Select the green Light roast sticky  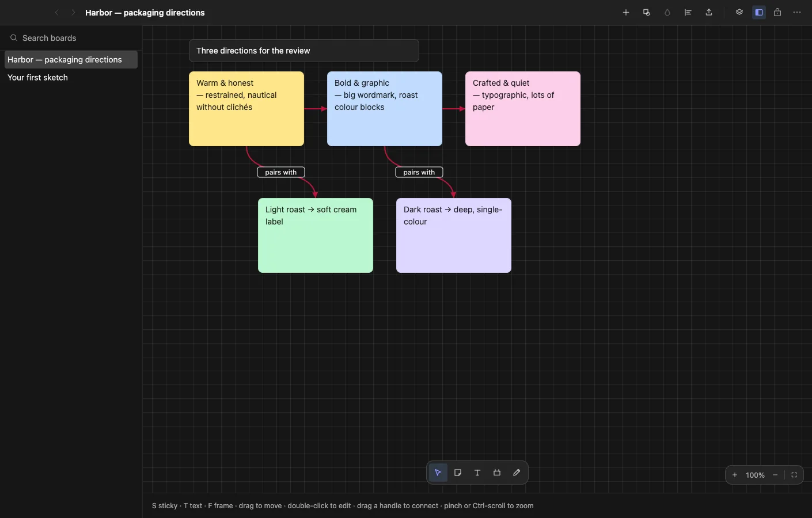316,235
